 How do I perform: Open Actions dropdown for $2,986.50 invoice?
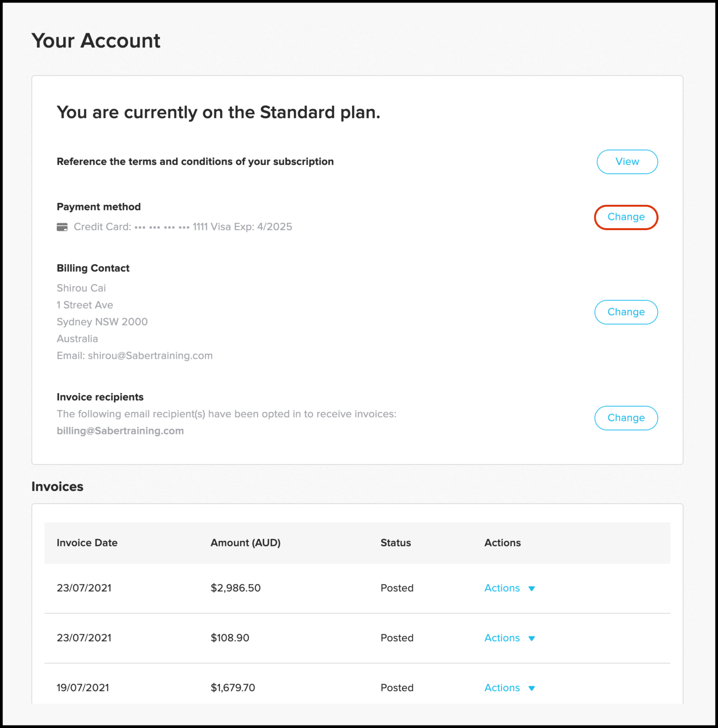(x=502, y=588)
